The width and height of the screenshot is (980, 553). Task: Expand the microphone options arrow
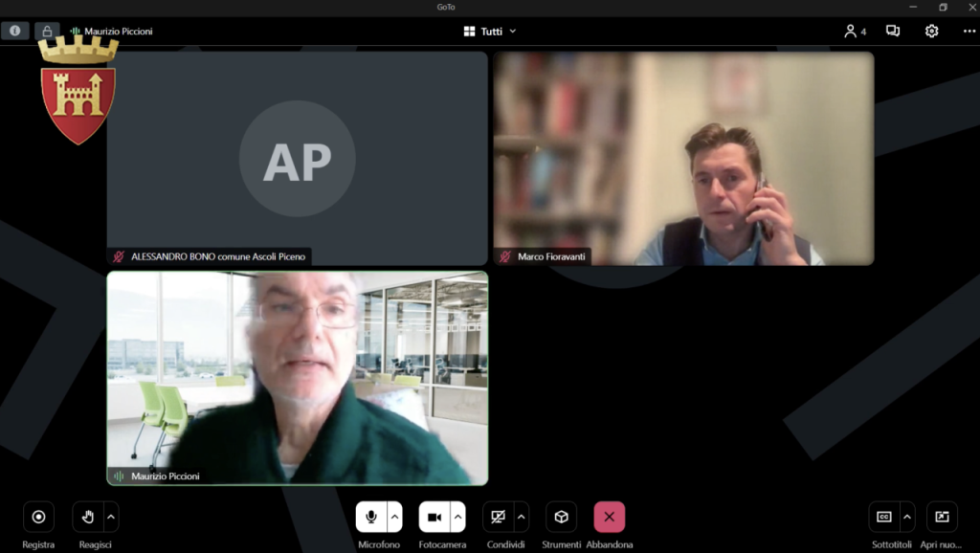394,517
